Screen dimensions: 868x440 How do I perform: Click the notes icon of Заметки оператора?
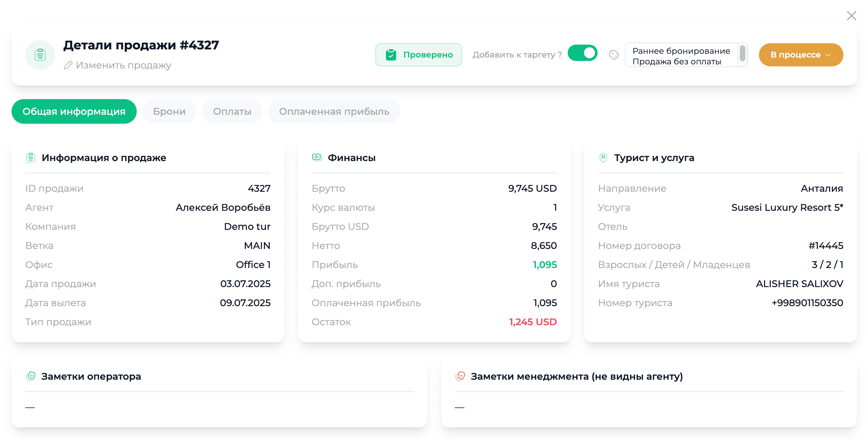point(31,376)
